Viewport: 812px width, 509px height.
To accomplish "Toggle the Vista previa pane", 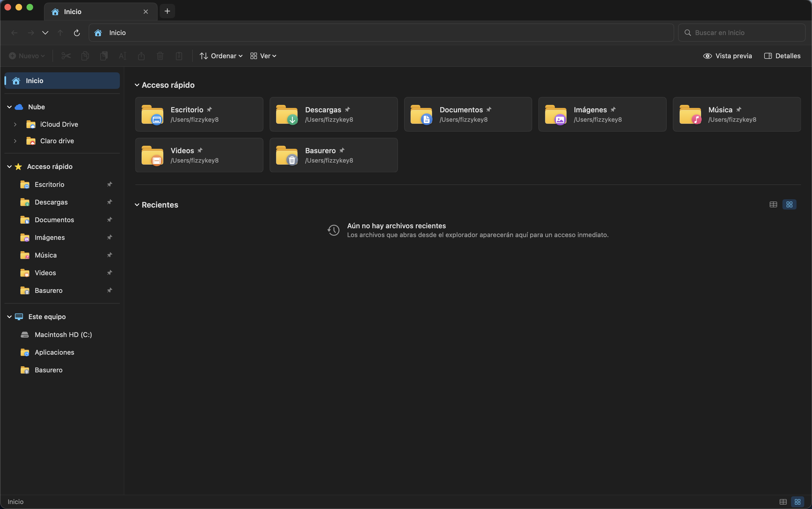I will pos(727,56).
